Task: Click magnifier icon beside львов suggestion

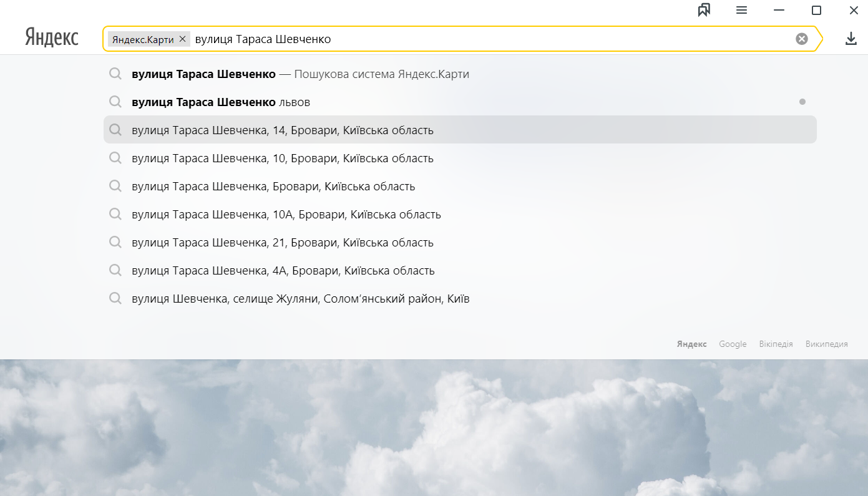Action: (115, 102)
